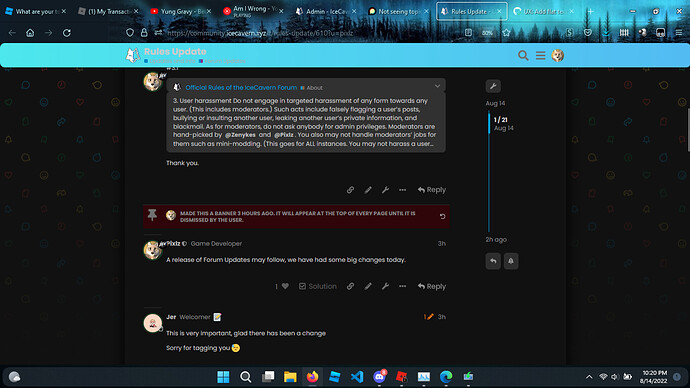Image resolution: width=690 pixels, height=388 pixels.
Task: Show hidden system tray icons
Action: (589, 377)
